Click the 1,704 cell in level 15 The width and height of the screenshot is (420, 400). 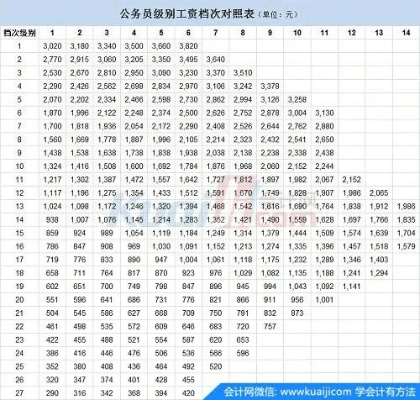[x=406, y=233]
